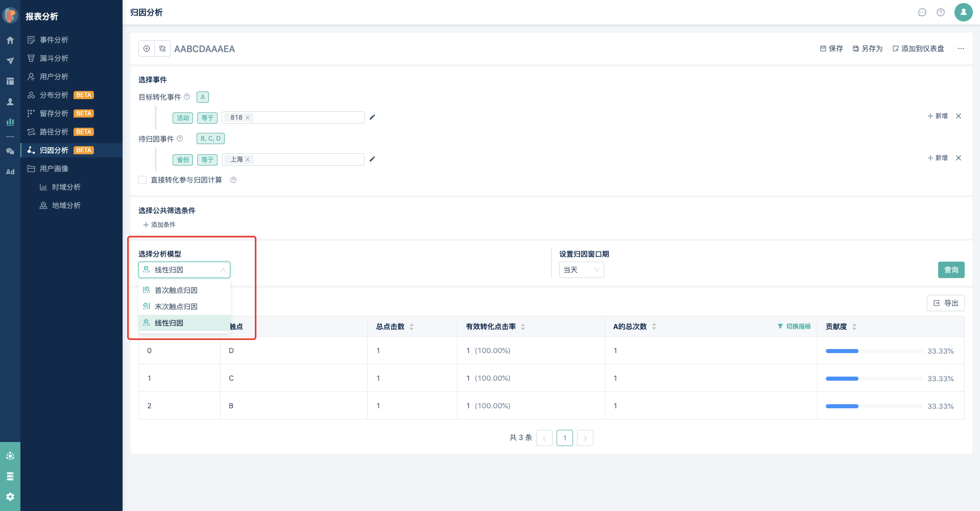
Task: Click the 导出 button
Action: click(x=946, y=303)
